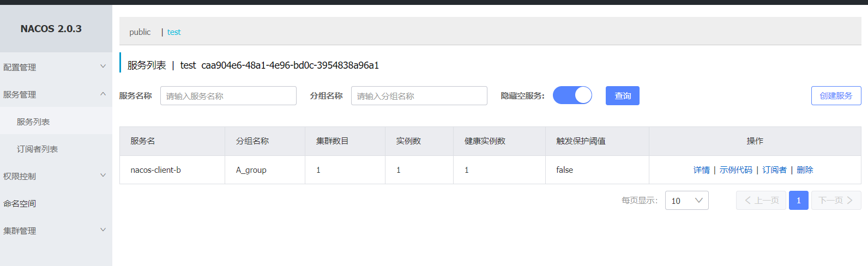Screen dimensions: 868x266
Task: Open 命名空间 in the sidebar
Action: point(20,203)
